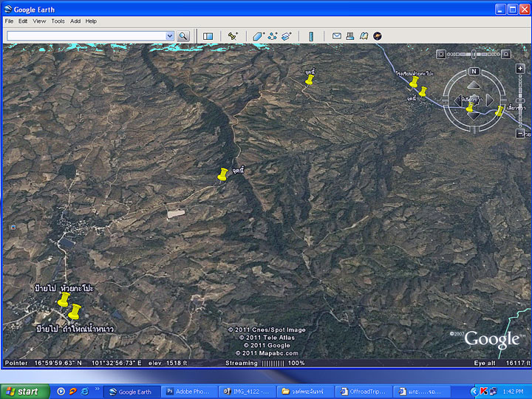Toggle the sidebar panel icon

[208, 35]
